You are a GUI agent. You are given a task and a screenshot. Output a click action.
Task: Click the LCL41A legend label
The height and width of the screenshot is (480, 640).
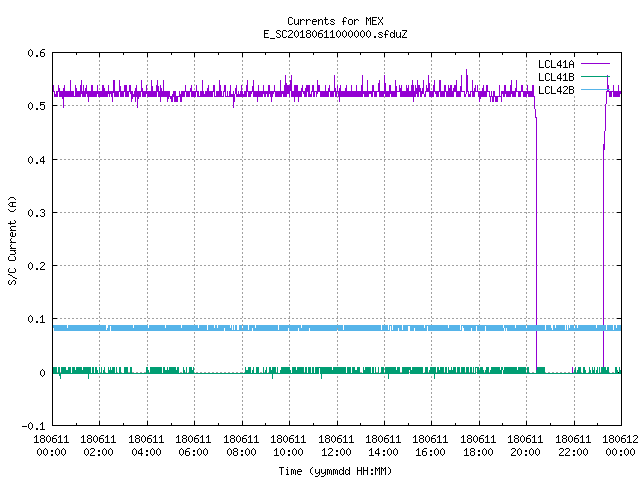point(556,64)
